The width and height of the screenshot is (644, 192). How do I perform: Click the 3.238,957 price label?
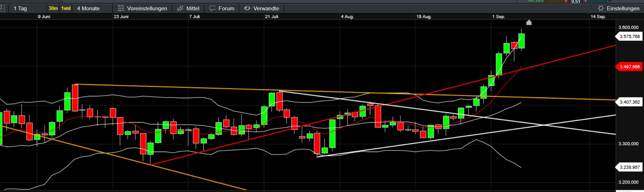tap(629, 167)
